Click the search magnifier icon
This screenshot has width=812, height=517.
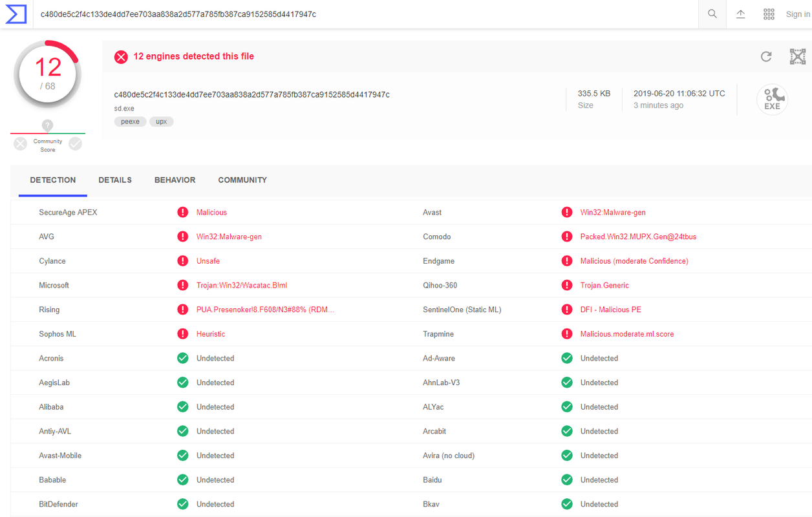712,14
